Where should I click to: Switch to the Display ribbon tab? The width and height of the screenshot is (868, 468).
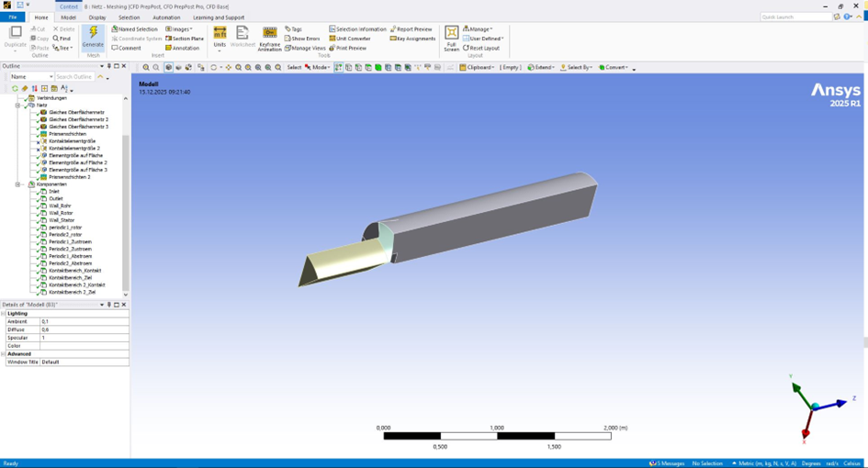tap(97, 17)
